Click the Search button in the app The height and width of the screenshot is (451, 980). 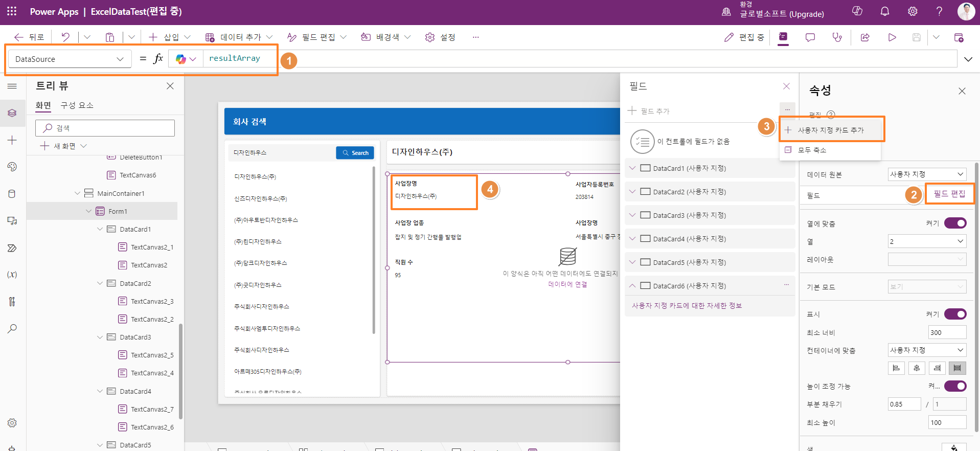[355, 153]
